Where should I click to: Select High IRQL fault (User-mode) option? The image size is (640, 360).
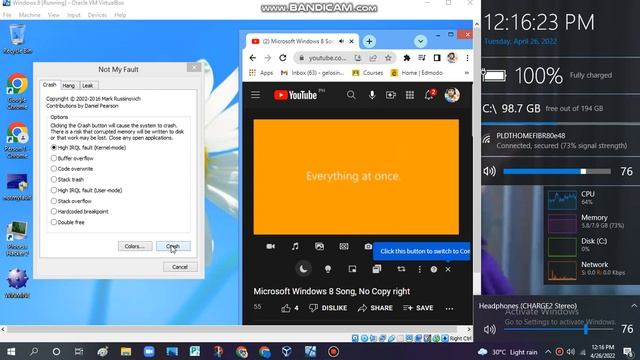53,190
